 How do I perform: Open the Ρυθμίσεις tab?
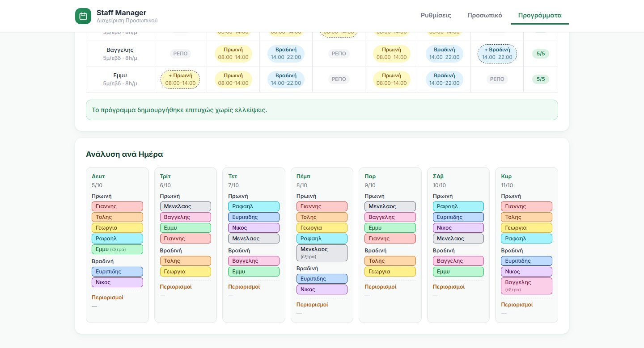coord(436,15)
